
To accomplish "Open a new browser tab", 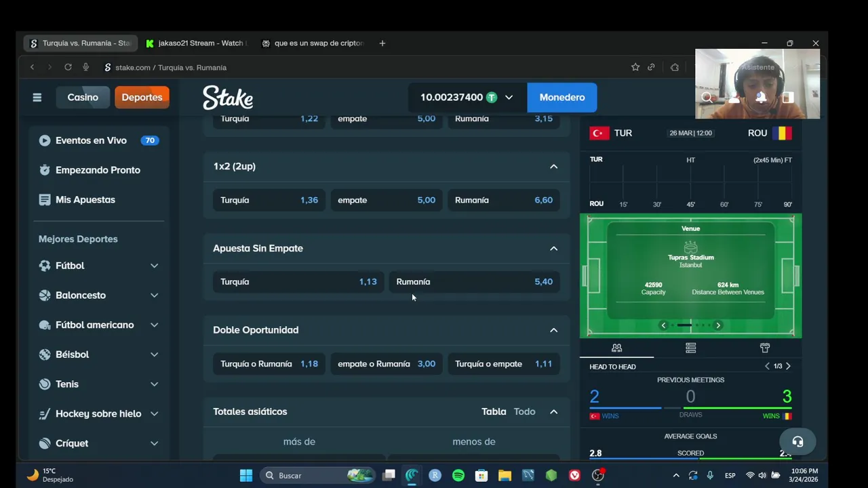I will tap(382, 43).
